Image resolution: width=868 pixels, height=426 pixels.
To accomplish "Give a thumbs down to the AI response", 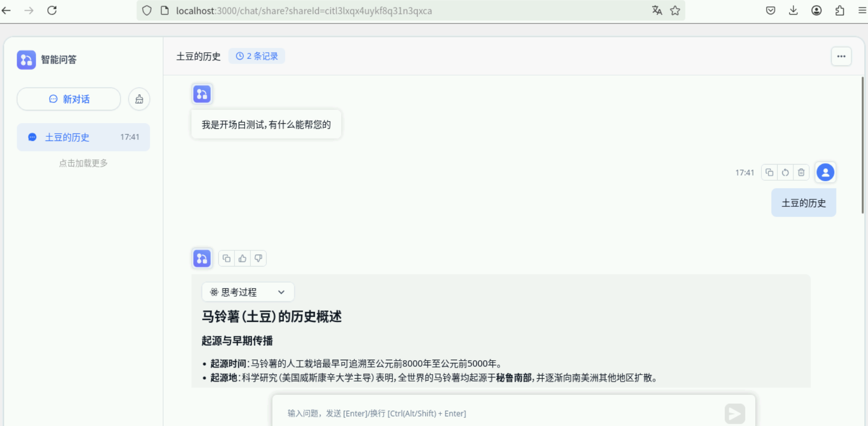I will (x=259, y=258).
